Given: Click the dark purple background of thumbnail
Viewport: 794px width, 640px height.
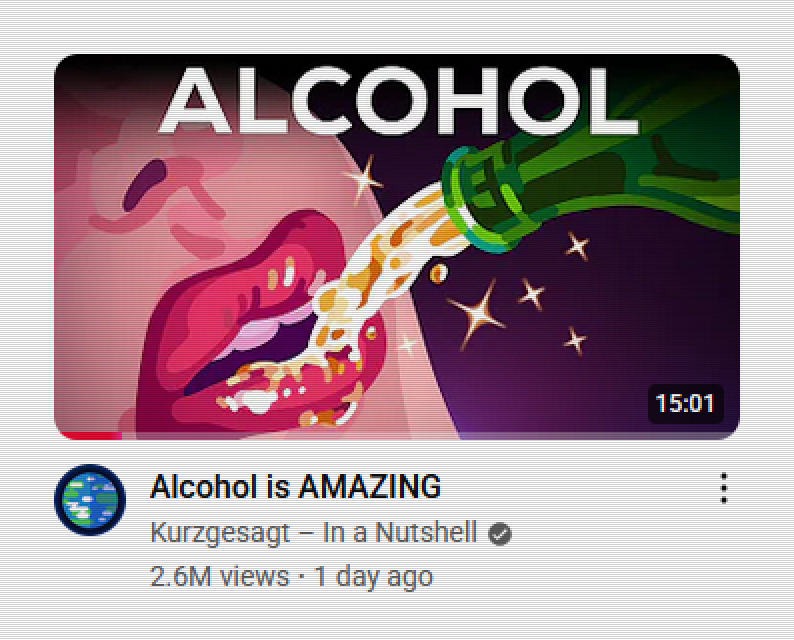Looking at the screenshot, I should pyautogui.click(x=633, y=314).
